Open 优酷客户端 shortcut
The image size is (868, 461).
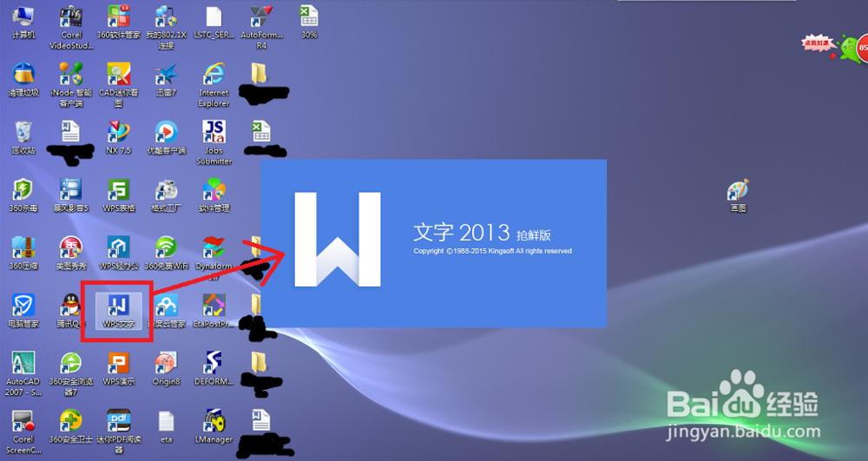tap(166, 137)
